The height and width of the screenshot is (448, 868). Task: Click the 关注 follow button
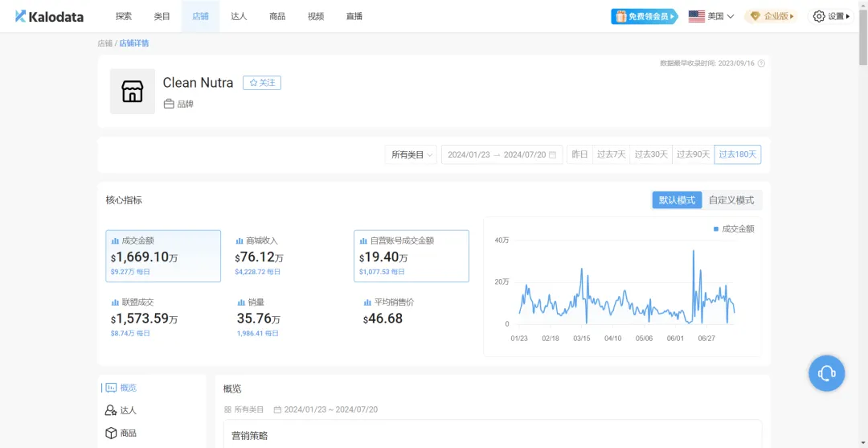click(262, 83)
